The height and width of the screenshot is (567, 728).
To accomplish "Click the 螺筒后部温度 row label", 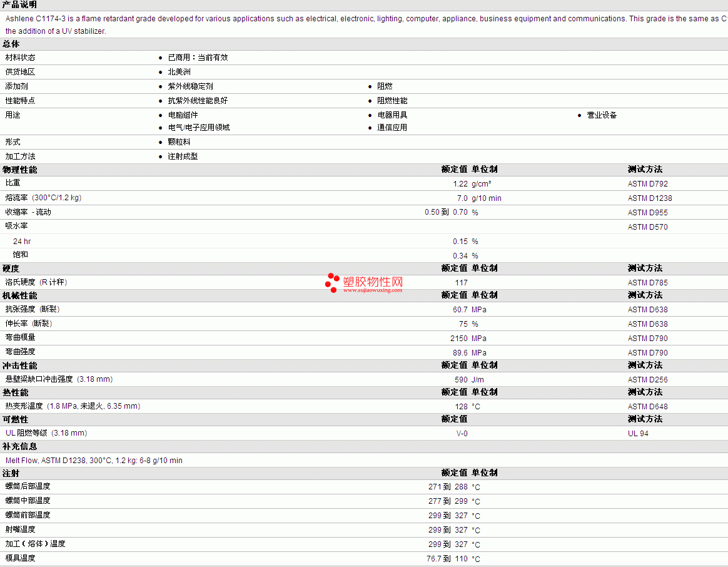I will 28,486.
